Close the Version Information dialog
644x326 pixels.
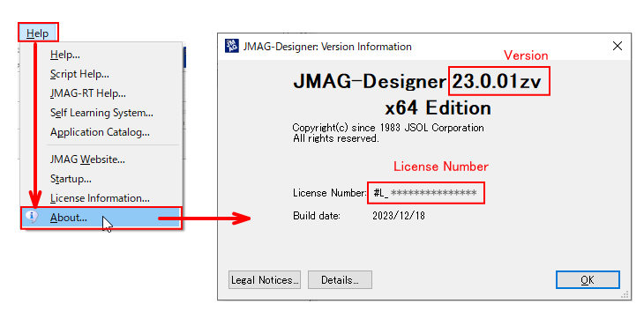click(x=618, y=46)
